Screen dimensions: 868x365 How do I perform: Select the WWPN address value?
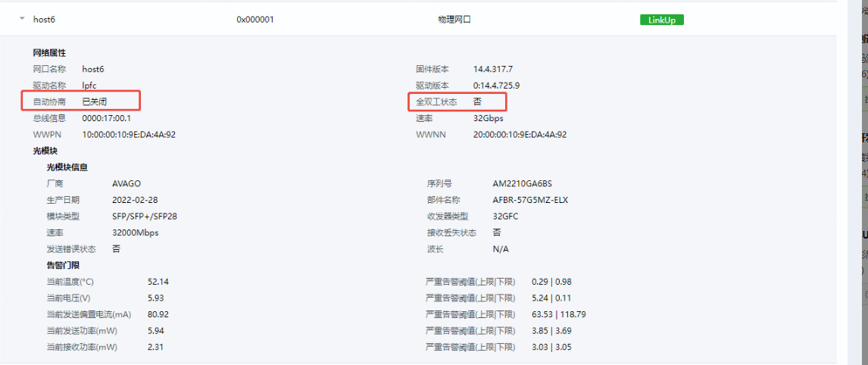tap(129, 135)
